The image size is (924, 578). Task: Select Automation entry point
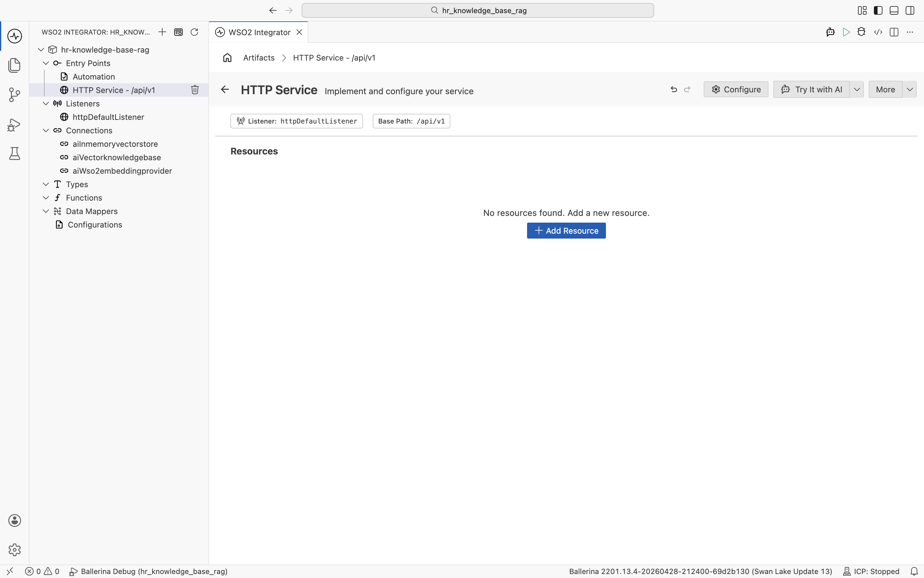(x=119, y=76)
